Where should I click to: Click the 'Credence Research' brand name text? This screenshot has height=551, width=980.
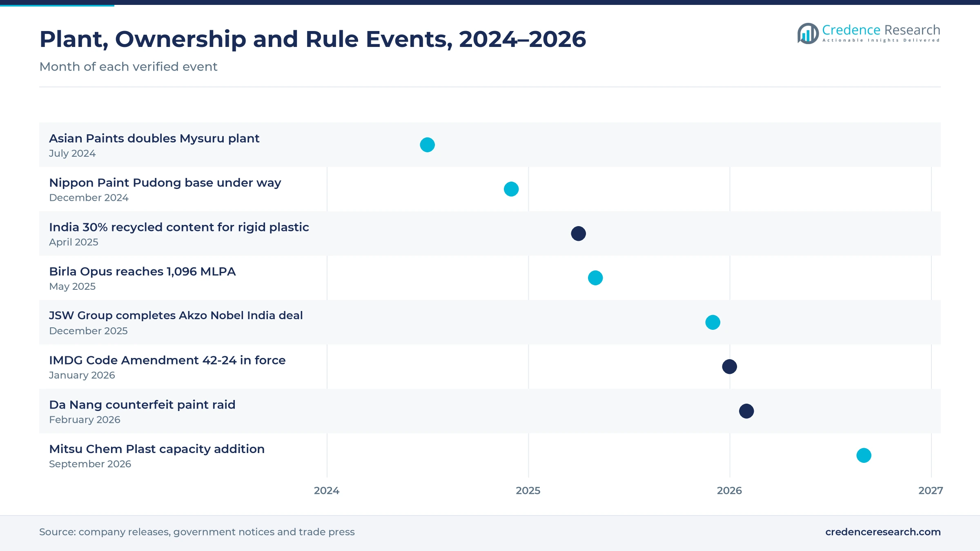(881, 30)
